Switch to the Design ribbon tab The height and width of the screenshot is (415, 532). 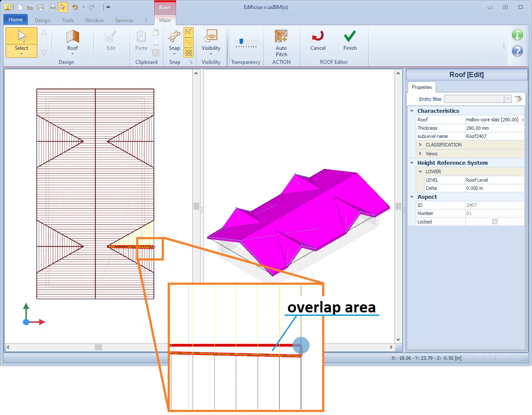[43, 20]
